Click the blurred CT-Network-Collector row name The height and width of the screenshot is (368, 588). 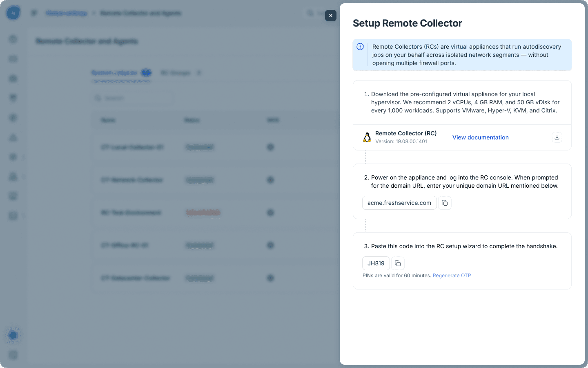click(x=132, y=180)
